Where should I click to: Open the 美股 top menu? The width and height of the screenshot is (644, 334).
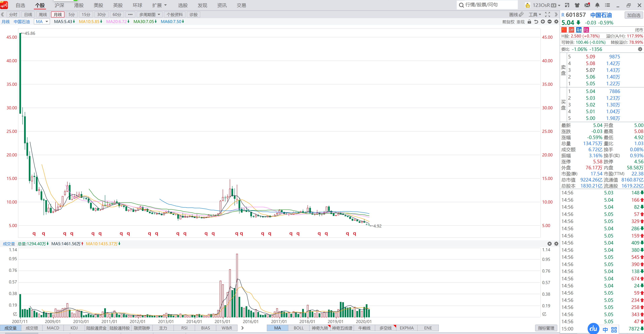[98, 5]
